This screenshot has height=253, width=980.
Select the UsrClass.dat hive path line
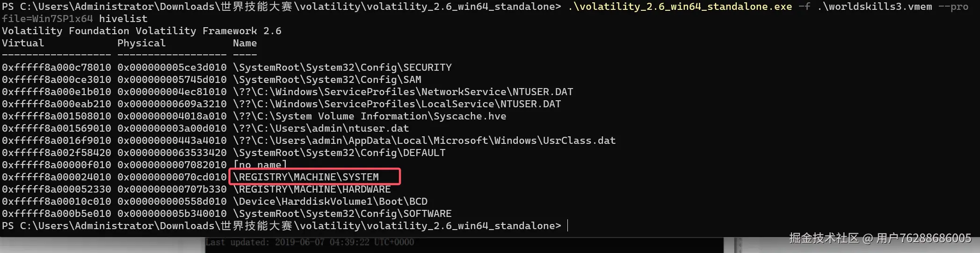(424, 141)
